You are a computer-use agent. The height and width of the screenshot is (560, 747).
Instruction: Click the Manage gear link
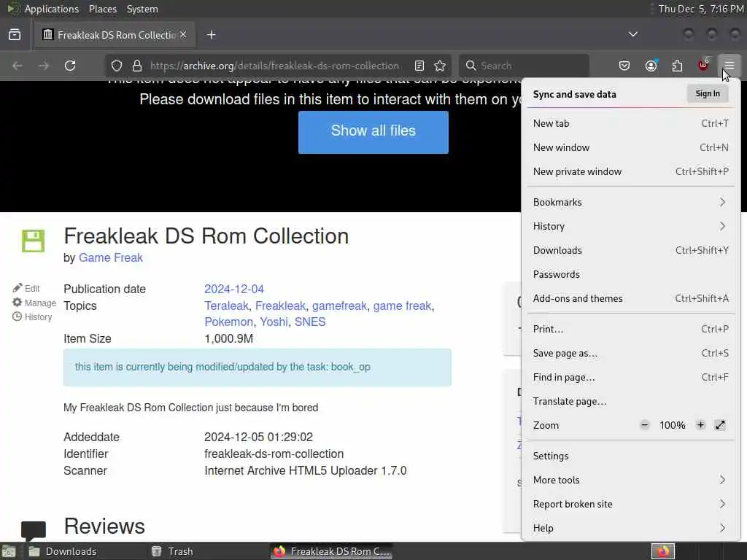(x=34, y=303)
